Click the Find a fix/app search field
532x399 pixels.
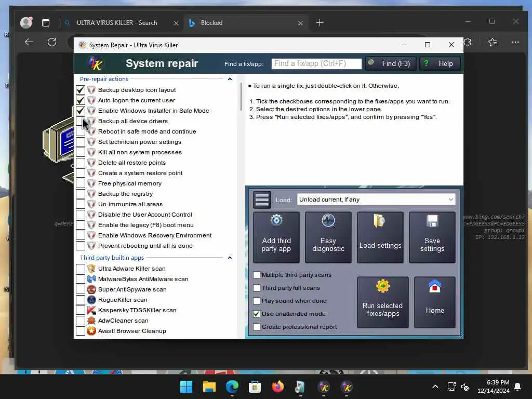tap(316, 63)
